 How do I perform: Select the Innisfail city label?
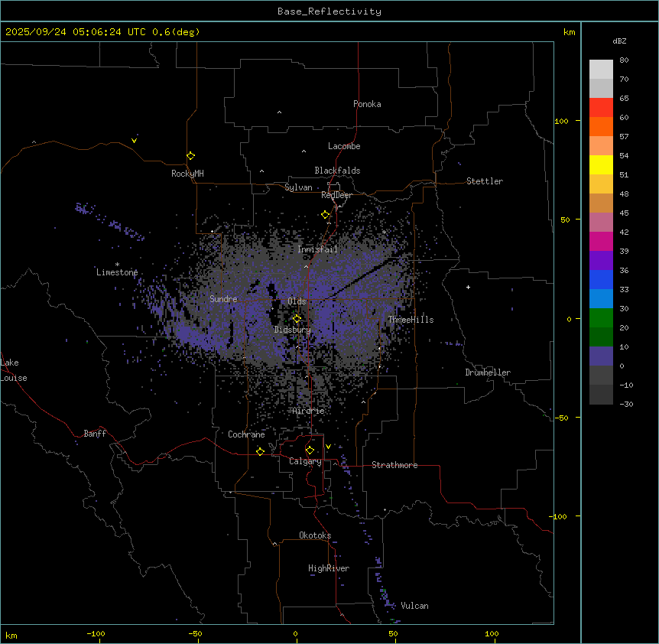317,250
